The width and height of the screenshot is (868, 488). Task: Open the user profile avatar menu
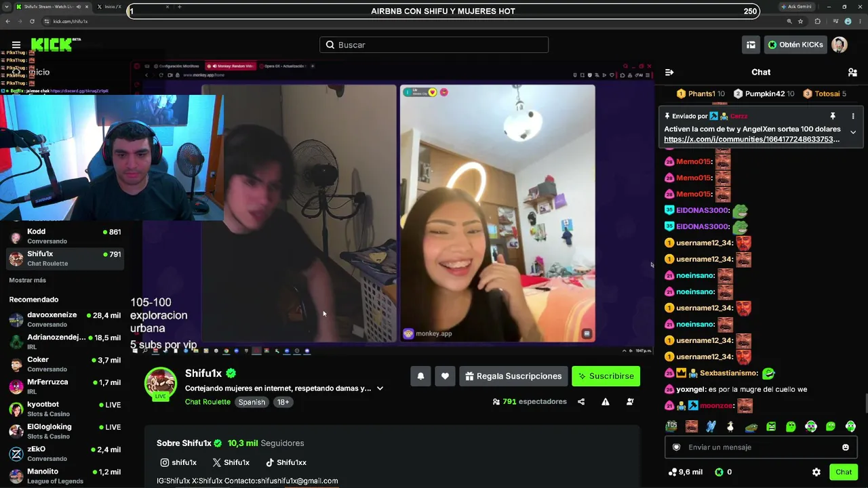(840, 45)
